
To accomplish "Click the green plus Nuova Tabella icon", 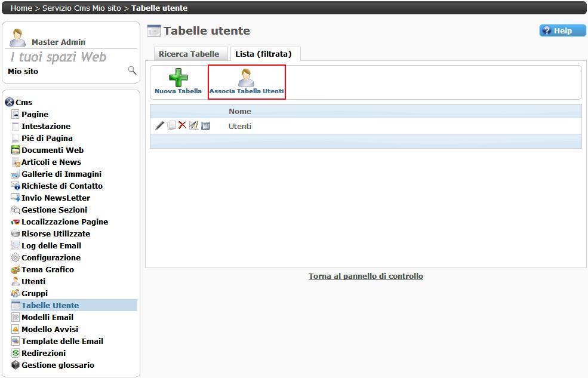I will click(178, 78).
